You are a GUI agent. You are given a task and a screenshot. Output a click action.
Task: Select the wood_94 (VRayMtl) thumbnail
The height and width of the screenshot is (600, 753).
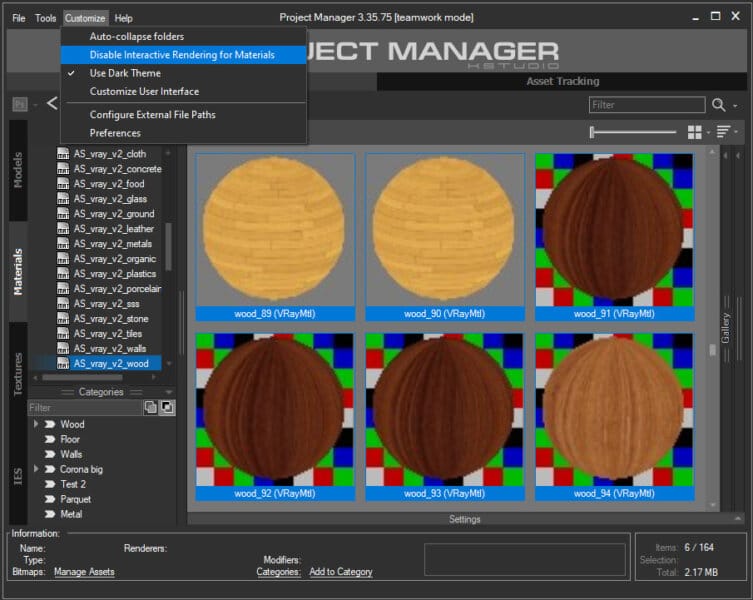click(x=614, y=416)
